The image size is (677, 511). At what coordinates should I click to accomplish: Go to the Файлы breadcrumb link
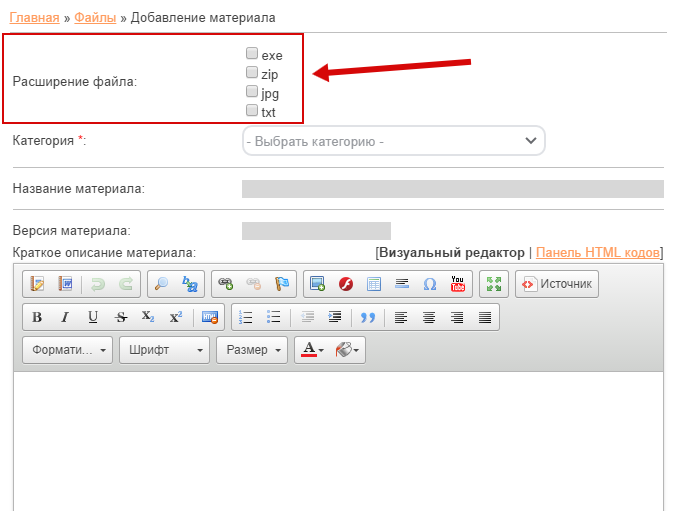coord(93,17)
